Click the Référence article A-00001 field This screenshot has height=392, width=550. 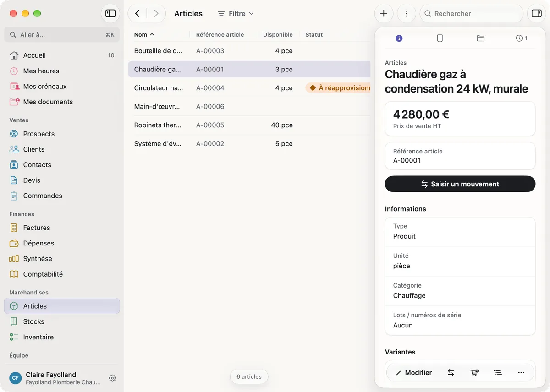tap(460, 156)
